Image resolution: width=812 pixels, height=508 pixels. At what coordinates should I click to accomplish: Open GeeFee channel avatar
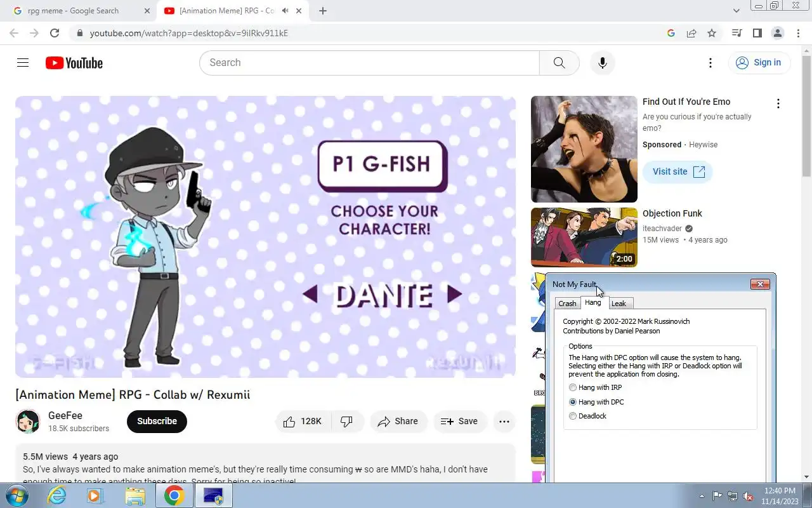click(x=28, y=422)
